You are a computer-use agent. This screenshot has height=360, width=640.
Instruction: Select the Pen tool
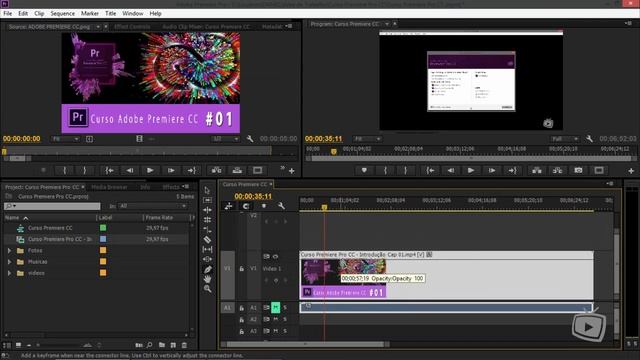point(207,269)
